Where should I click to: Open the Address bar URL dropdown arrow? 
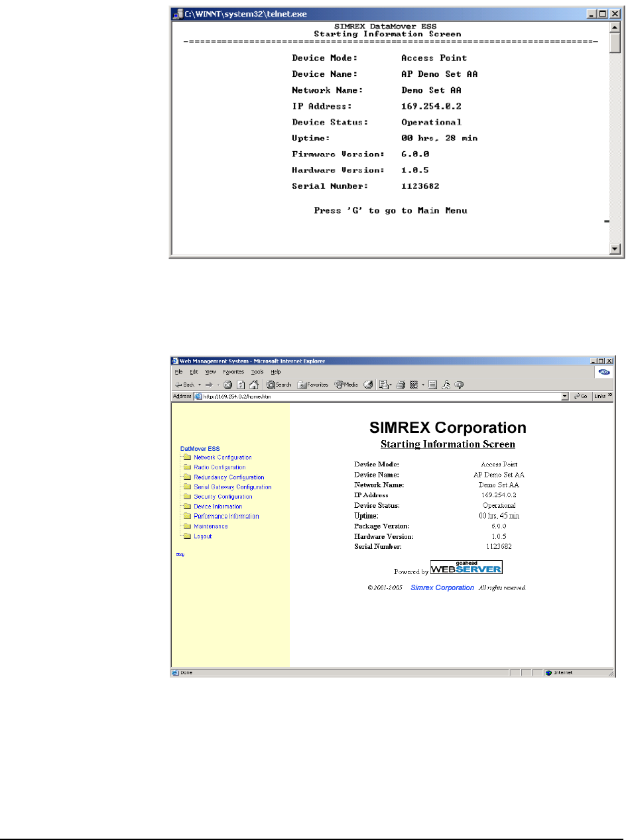coord(565,396)
